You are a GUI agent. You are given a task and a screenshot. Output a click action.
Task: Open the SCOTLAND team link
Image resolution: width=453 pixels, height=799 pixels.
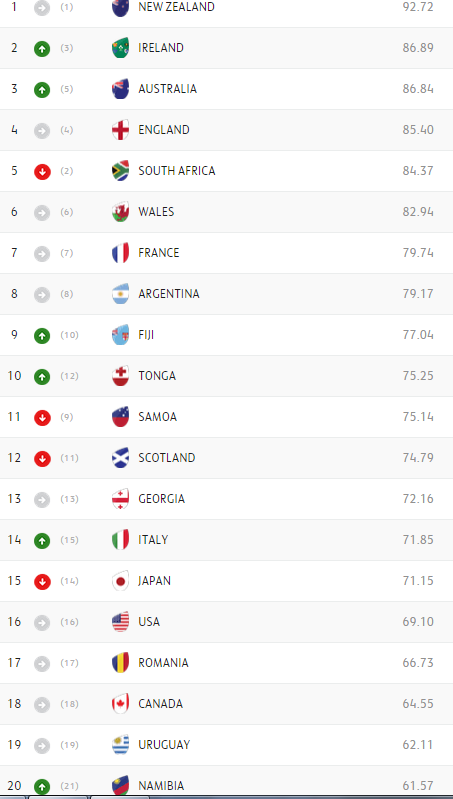[x=167, y=458]
